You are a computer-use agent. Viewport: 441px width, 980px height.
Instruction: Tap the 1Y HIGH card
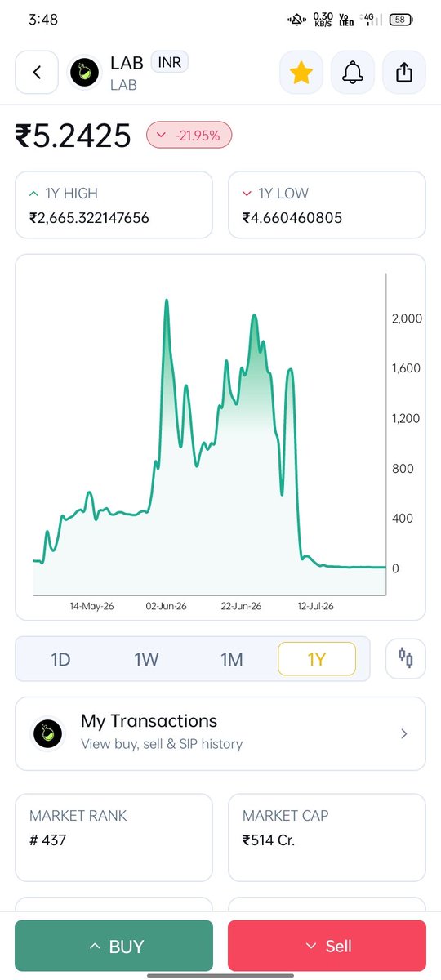114,205
